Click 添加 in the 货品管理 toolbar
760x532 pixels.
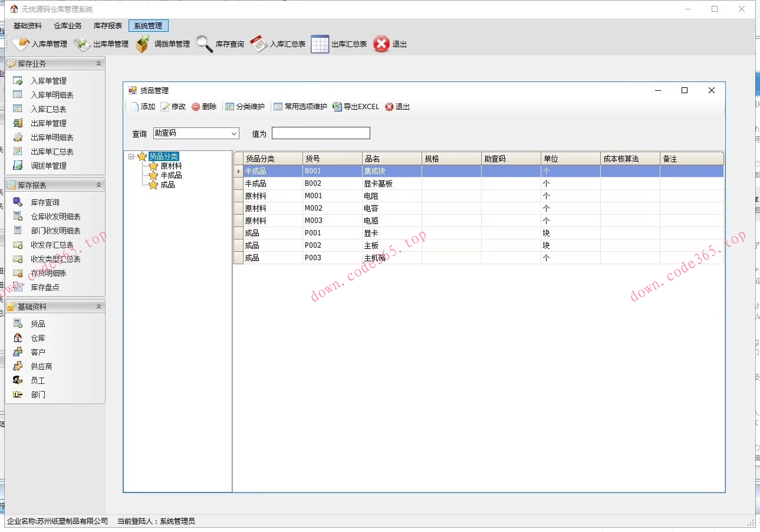click(x=143, y=107)
